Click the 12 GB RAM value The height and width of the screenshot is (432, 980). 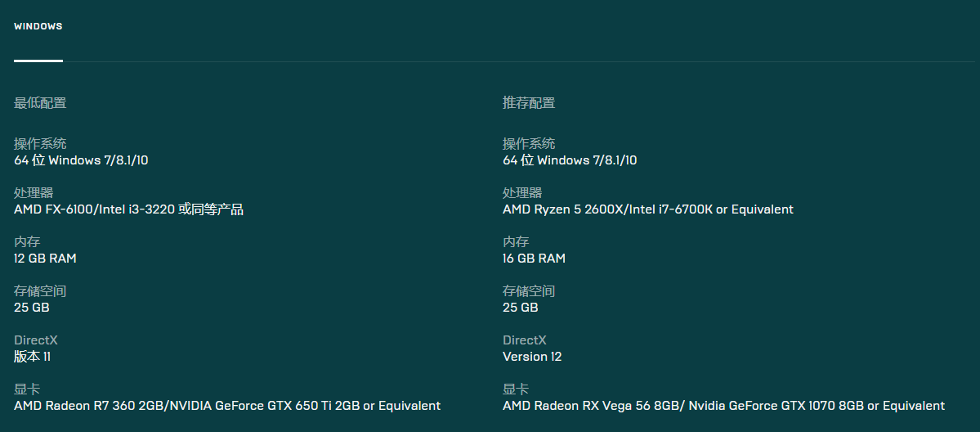(x=46, y=259)
